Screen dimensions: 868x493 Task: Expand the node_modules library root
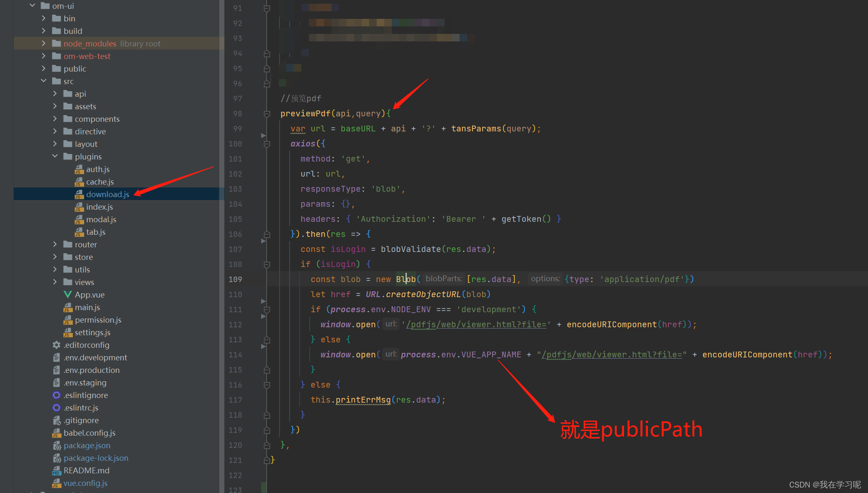click(x=44, y=43)
